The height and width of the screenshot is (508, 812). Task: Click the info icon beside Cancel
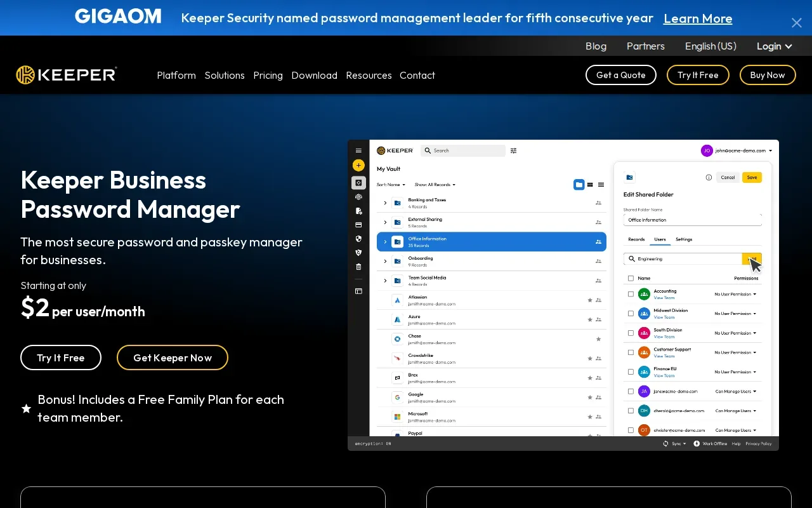coord(709,177)
